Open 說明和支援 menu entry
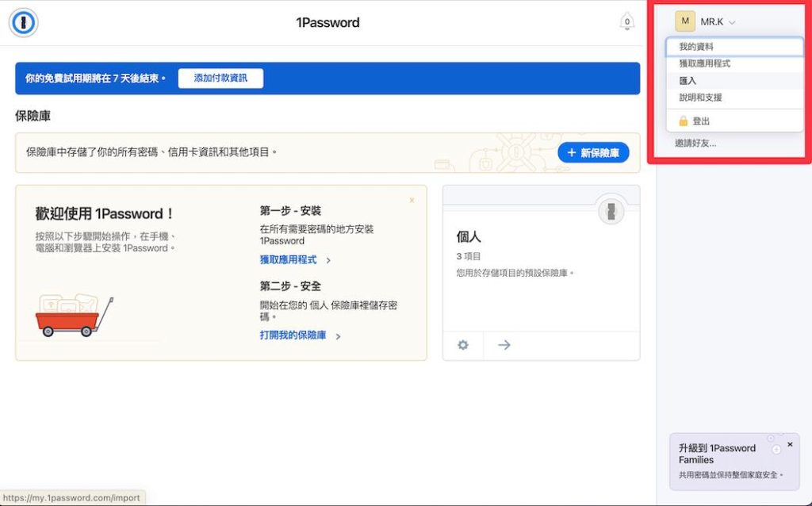The height and width of the screenshot is (506, 812). click(x=734, y=98)
